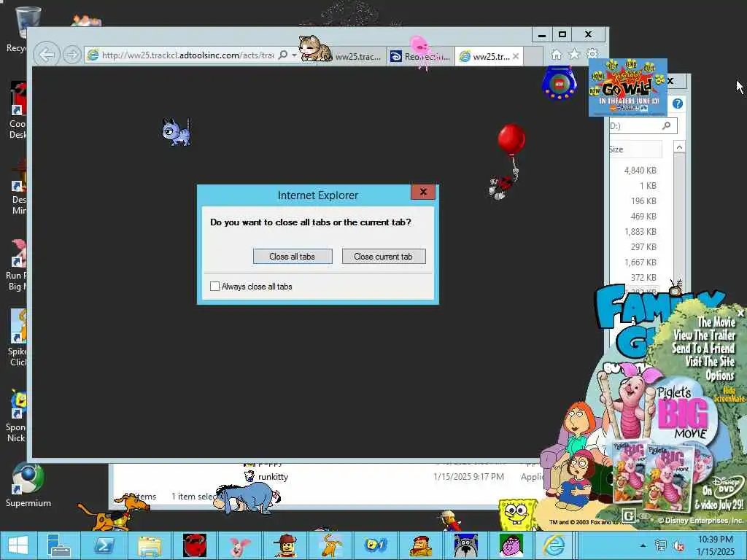747x560 pixels.
Task: Open the Tools gear in Internet Explorer
Action: [592, 54]
